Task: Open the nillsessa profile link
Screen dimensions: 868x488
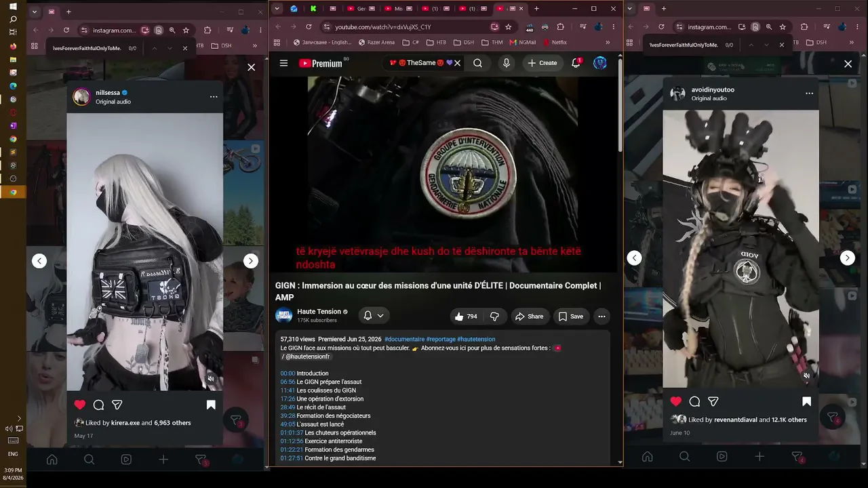Action: [108, 93]
